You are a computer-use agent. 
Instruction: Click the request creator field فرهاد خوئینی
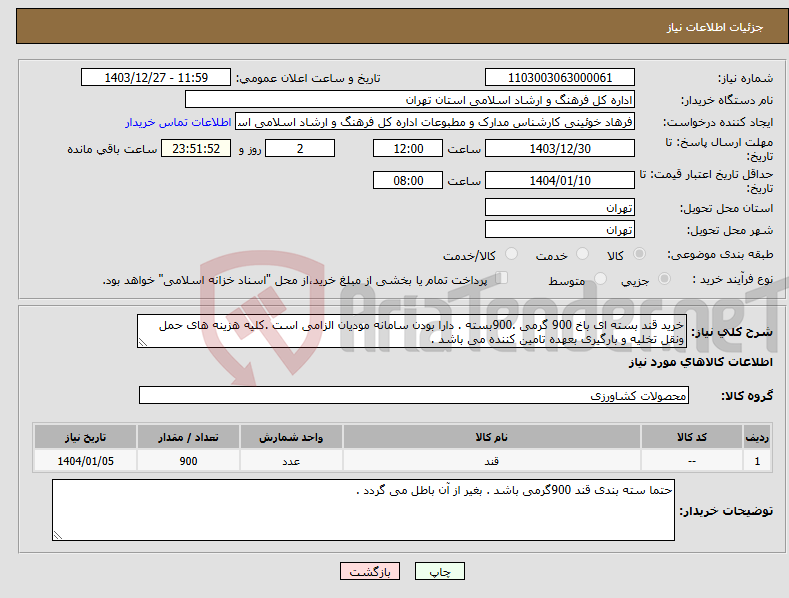point(435,122)
